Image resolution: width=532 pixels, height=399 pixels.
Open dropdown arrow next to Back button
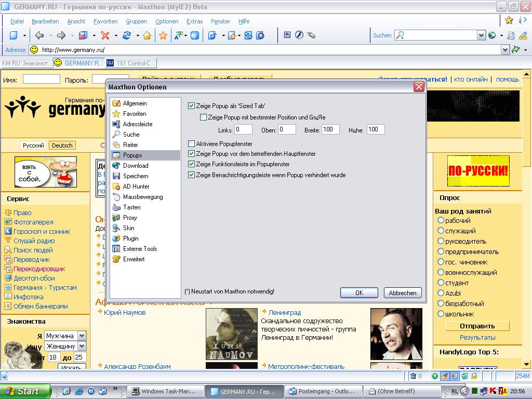click(50, 35)
